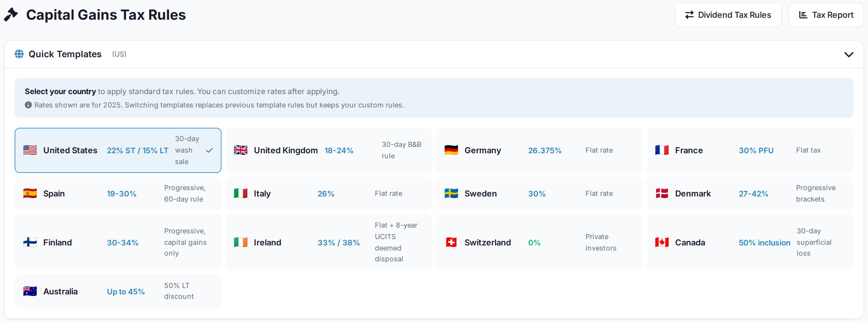Select Finland 30-34% rate
Viewport: 868px width, 323px height.
122,243
